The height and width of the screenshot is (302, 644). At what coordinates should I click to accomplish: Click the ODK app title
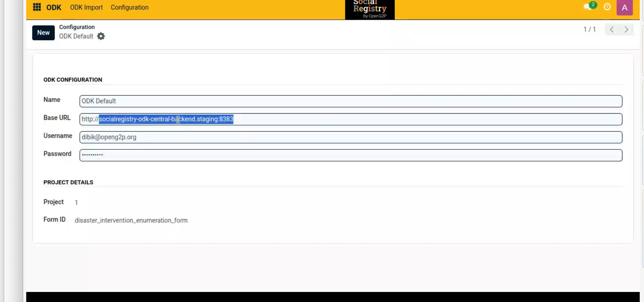(x=54, y=7)
